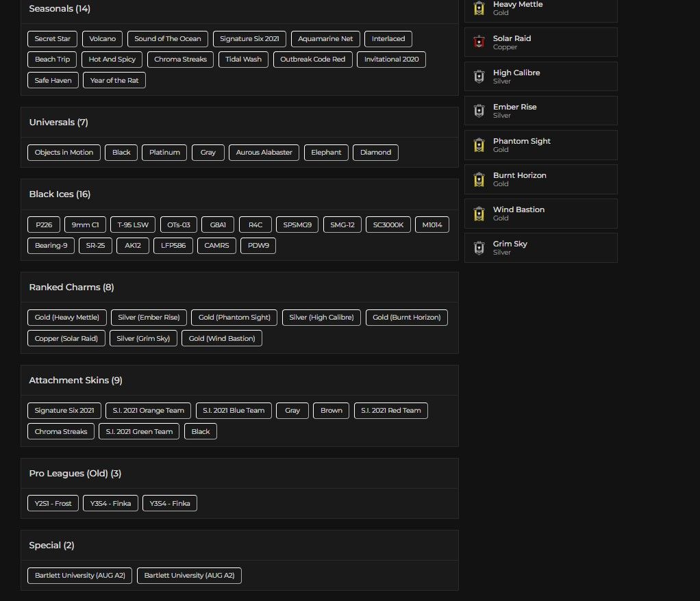Select the Secret Star seasonal tag
Screen dimensions: 700x601
click(52, 39)
